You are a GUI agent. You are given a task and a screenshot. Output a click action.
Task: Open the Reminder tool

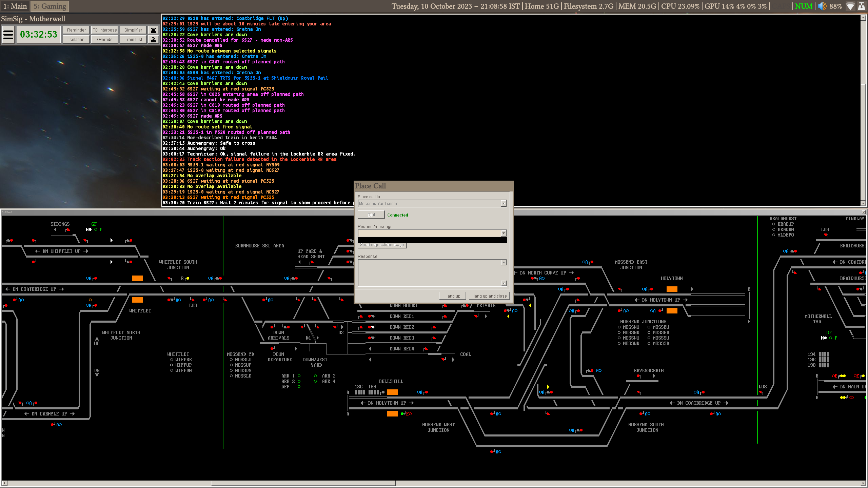tap(76, 30)
